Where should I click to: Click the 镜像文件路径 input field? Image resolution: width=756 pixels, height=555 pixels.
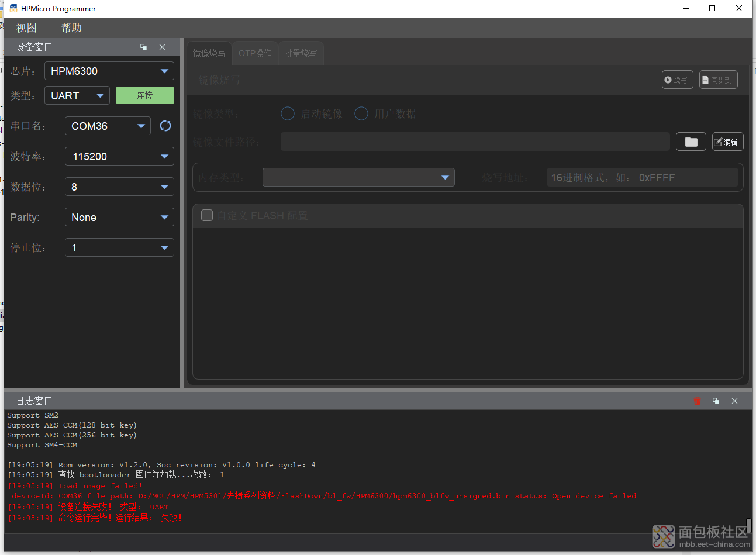tap(475, 142)
